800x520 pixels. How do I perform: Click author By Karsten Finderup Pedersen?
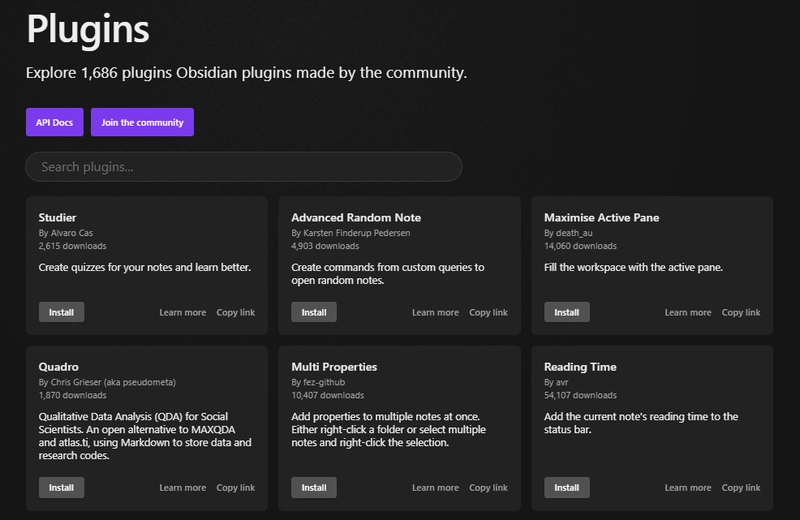(351, 233)
